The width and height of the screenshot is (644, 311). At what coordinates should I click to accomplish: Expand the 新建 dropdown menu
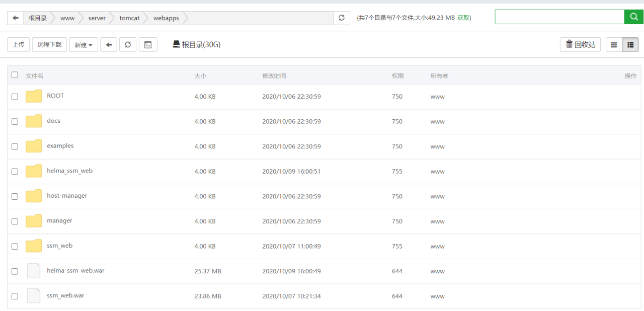point(84,45)
